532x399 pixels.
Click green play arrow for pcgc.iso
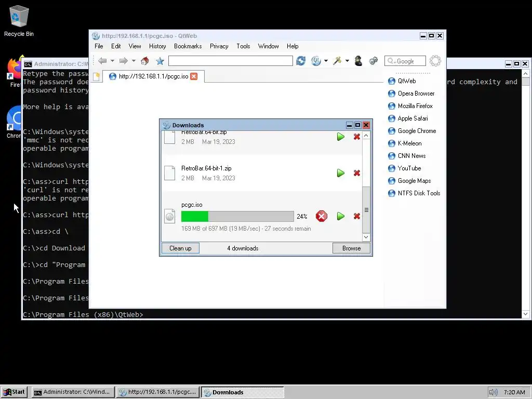[341, 216]
